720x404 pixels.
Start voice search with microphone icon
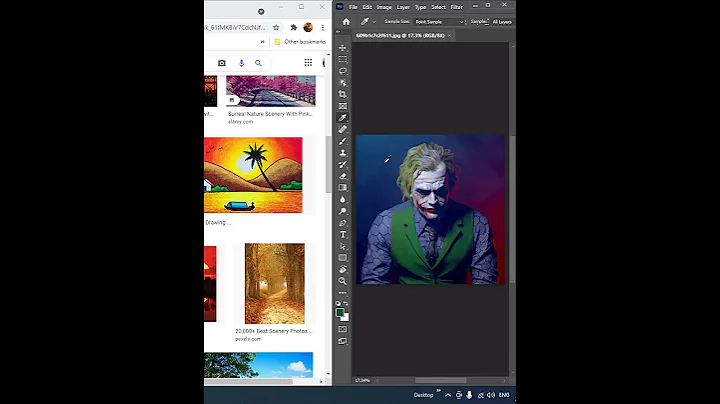(x=241, y=63)
